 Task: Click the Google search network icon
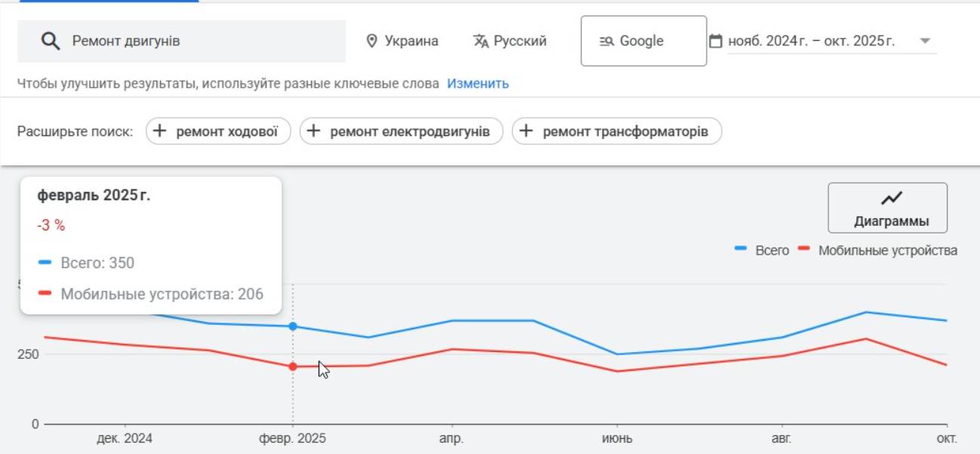pos(606,42)
